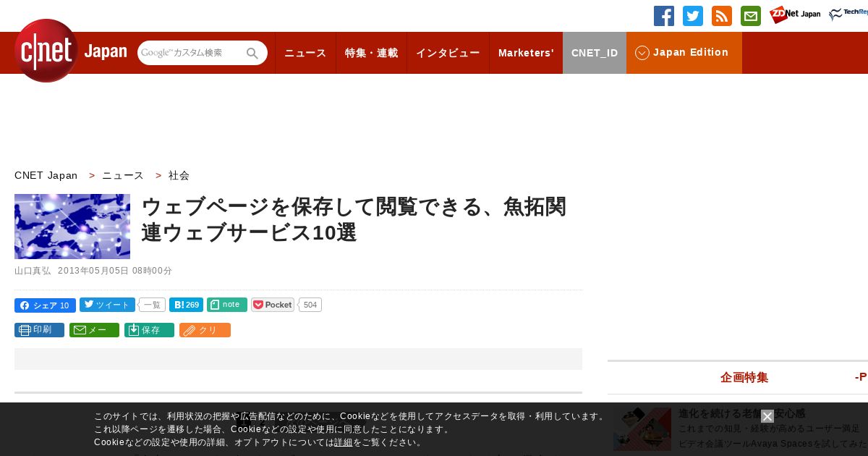Close the cookie notice banner
Image resolution: width=868 pixels, height=456 pixels.
point(767,416)
